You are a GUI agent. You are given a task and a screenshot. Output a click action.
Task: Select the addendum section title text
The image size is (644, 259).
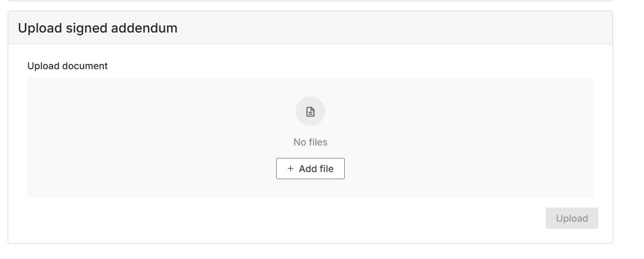pos(98,28)
